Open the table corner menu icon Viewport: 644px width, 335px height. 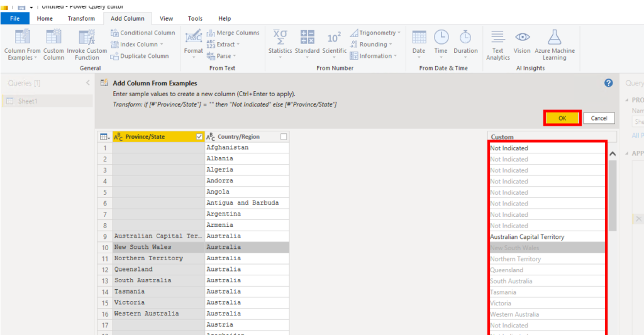[x=105, y=137]
